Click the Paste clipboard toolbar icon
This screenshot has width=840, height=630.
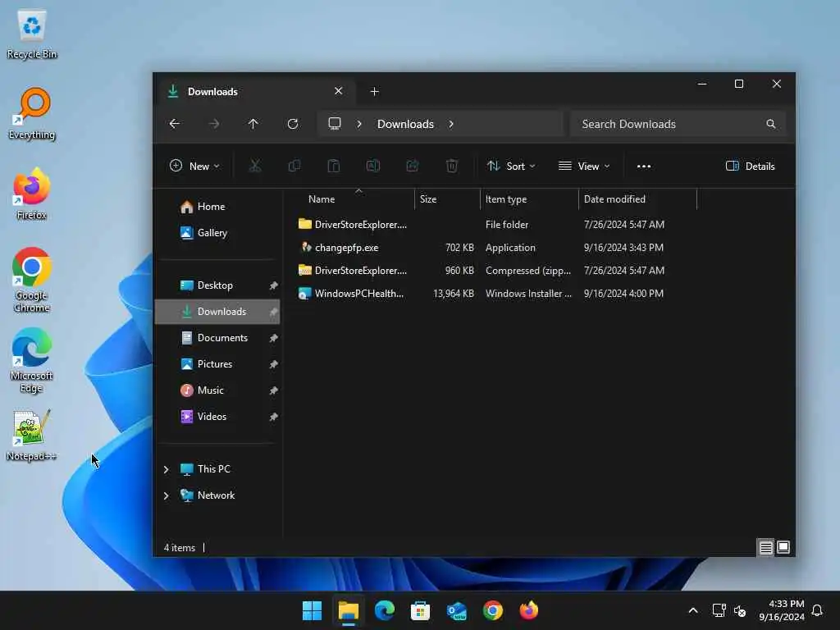coord(333,166)
